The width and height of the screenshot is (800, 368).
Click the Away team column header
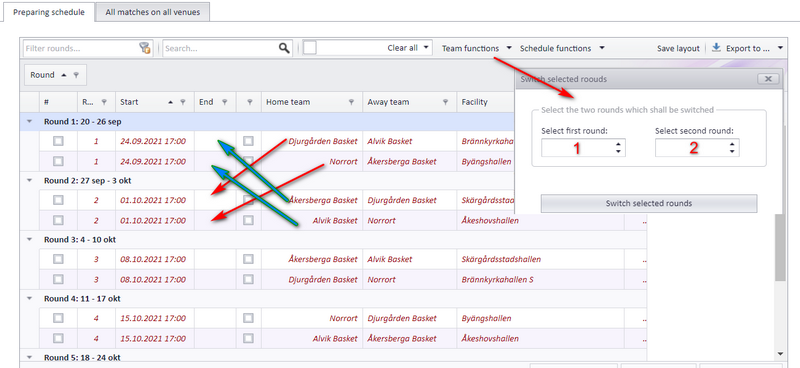coord(410,102)
